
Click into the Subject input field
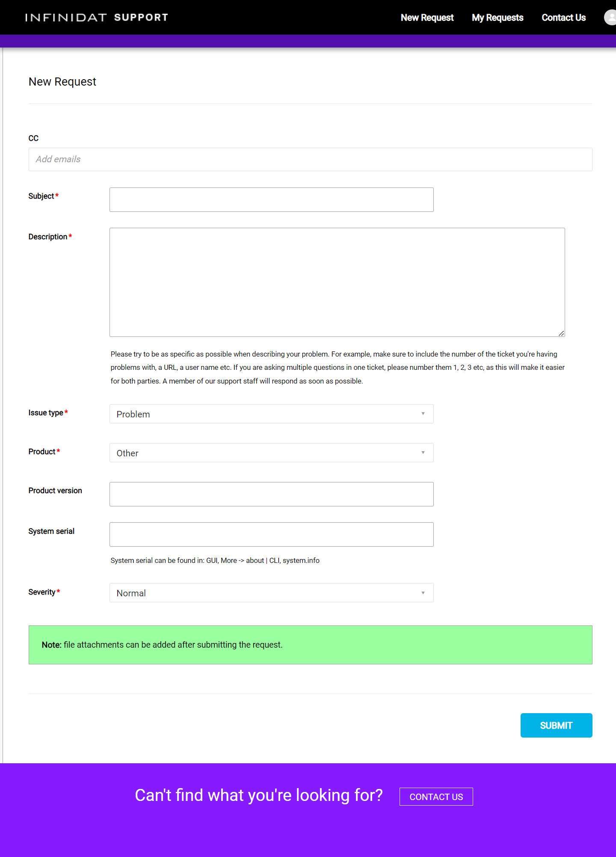pos(272,199)
